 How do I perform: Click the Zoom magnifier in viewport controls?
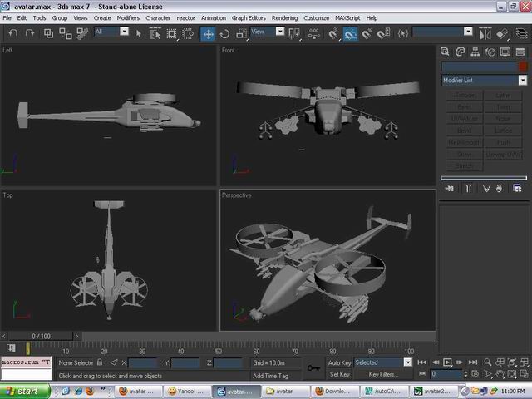coord(488,362)
